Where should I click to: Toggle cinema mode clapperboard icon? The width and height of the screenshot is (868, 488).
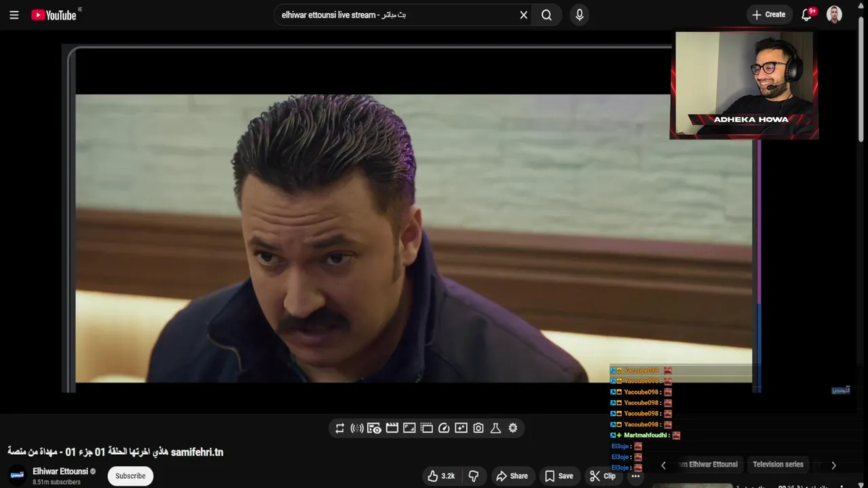click(x=392, y=428)
